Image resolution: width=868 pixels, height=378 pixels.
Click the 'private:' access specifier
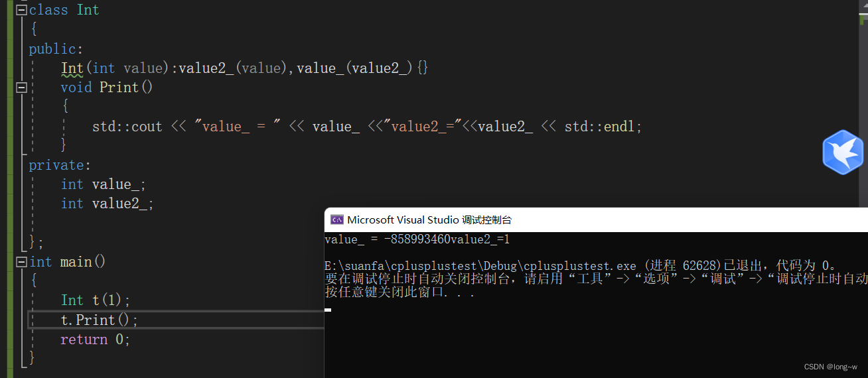60,165
